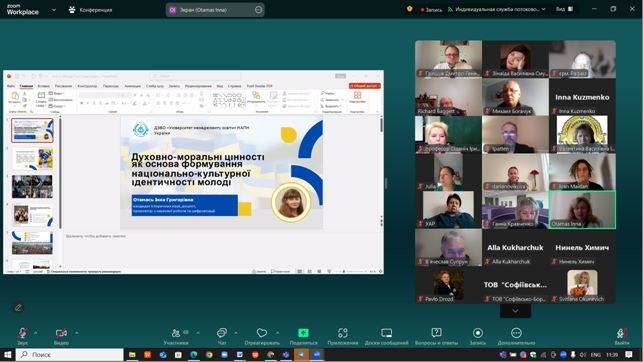Open the Telegram taskbar icon

[x=301, y=355]
